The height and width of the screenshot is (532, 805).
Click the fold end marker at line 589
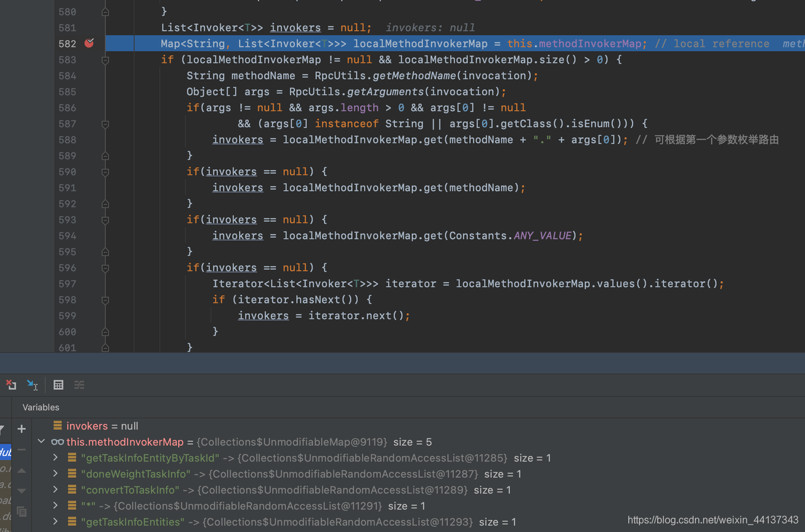point(105,156)
